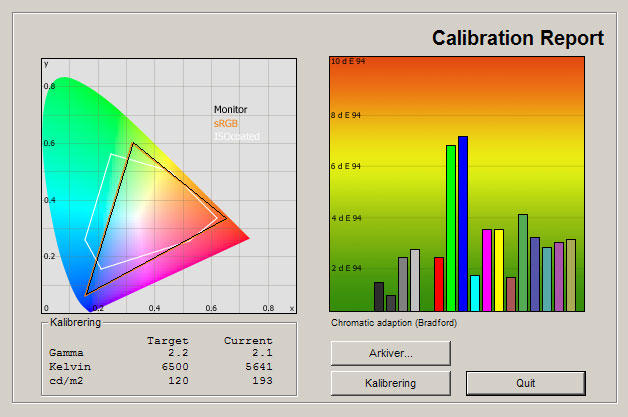Click the tall blue bar in chart

[463, 224]
